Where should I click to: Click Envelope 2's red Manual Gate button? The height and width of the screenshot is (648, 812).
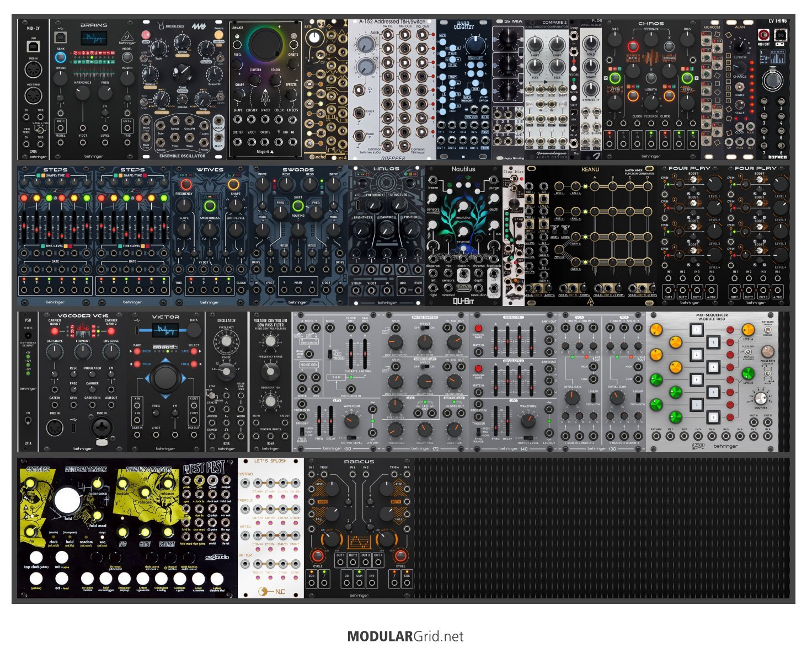tap(478, 368)
